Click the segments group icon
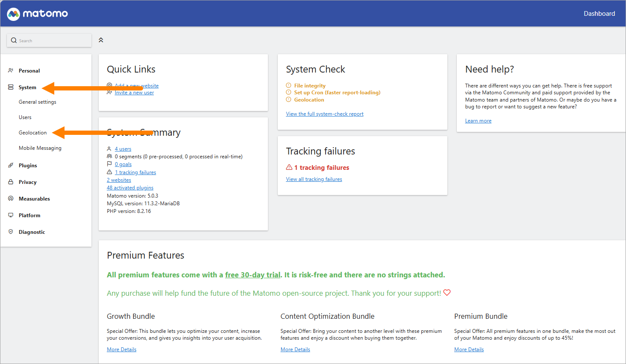Viewport: 626px width, 364px height. [109, 157]
